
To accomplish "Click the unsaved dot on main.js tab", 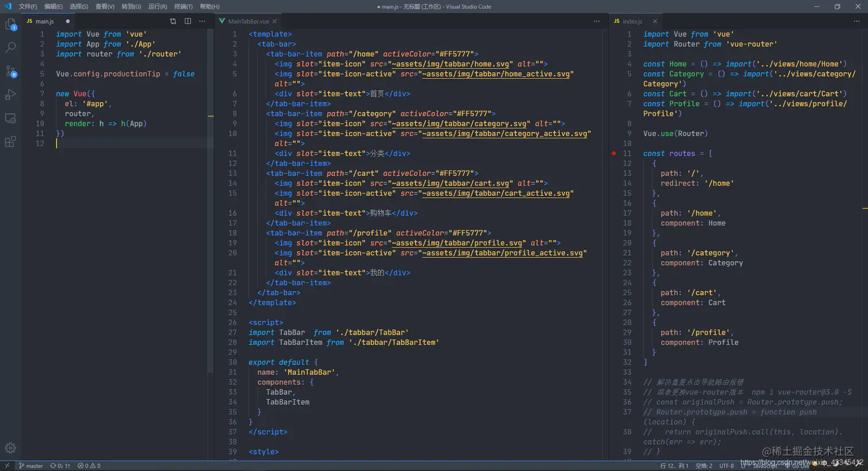I will pos(68,21).
